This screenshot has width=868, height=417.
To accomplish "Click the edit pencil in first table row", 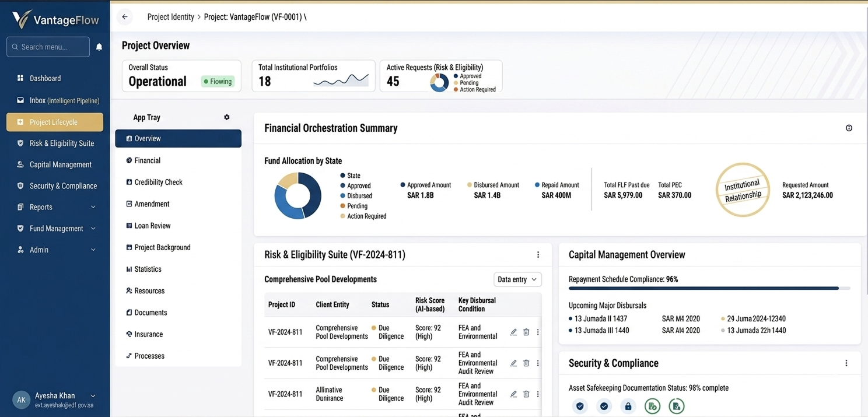I will tap(513, 332).
